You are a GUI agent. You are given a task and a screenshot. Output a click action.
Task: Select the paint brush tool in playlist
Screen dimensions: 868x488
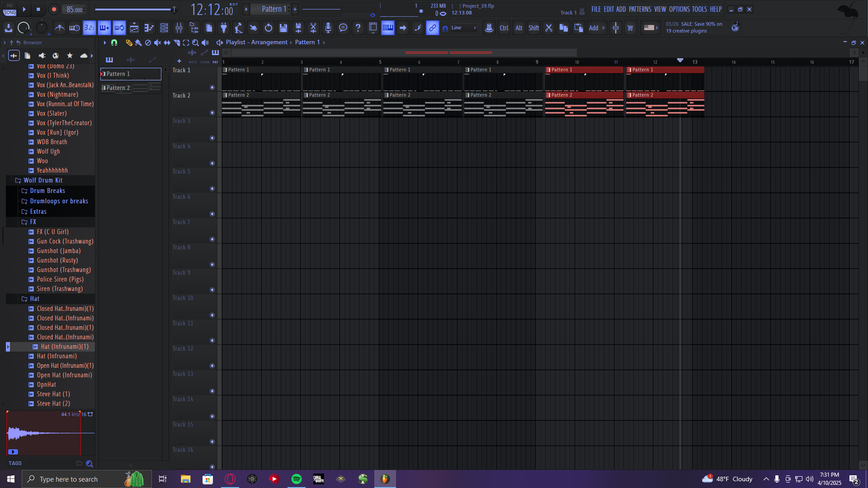tap(138, 42)
